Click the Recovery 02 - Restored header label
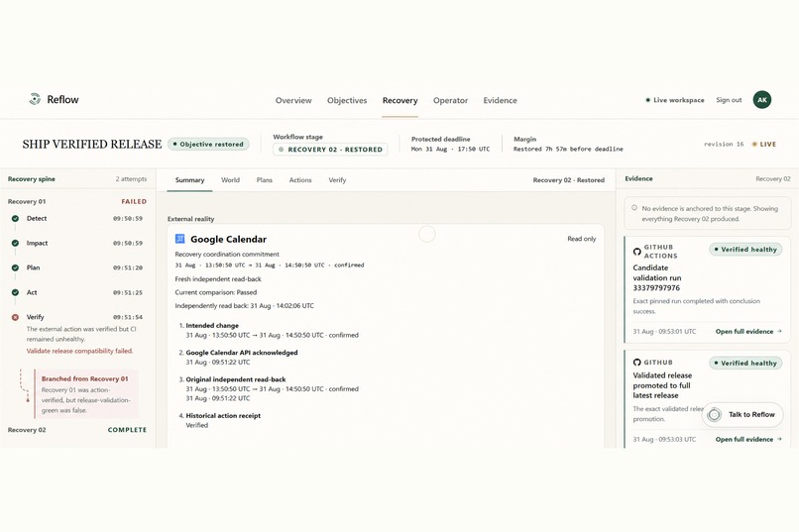799x532 pixels. tap(569, 180)
